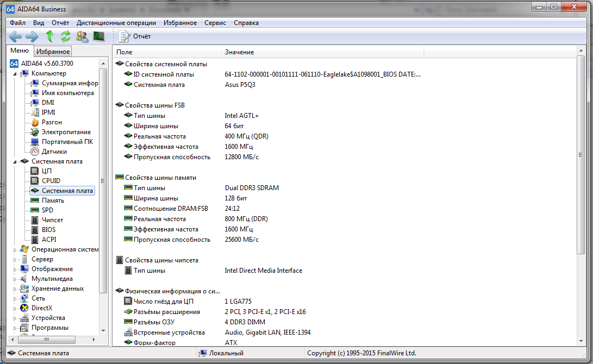
Task: Click the tree pane scroll down arrow
Action: coord(103,331)
